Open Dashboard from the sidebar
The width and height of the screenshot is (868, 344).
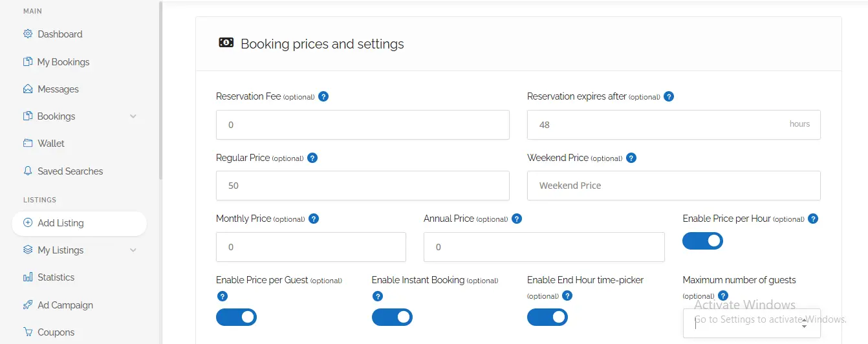60,34
